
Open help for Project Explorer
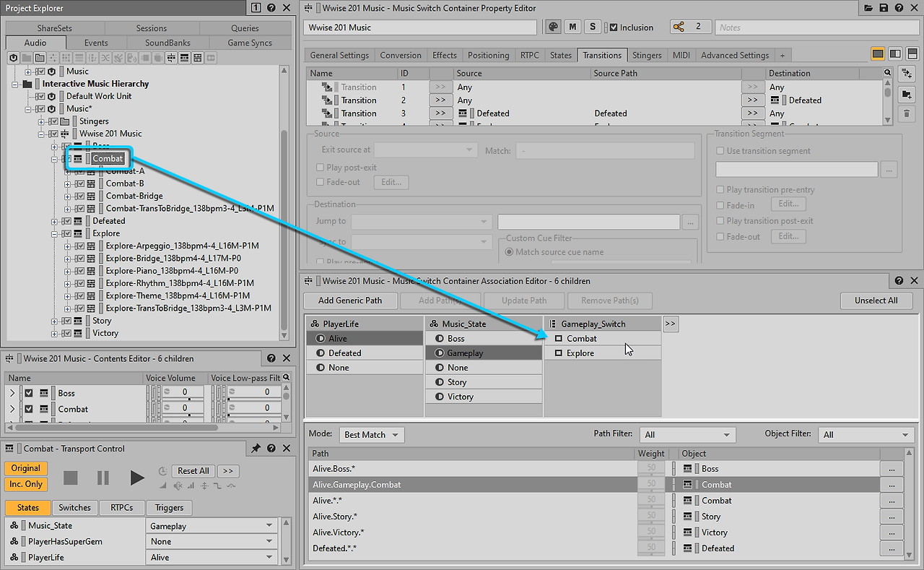coord(271,8)
